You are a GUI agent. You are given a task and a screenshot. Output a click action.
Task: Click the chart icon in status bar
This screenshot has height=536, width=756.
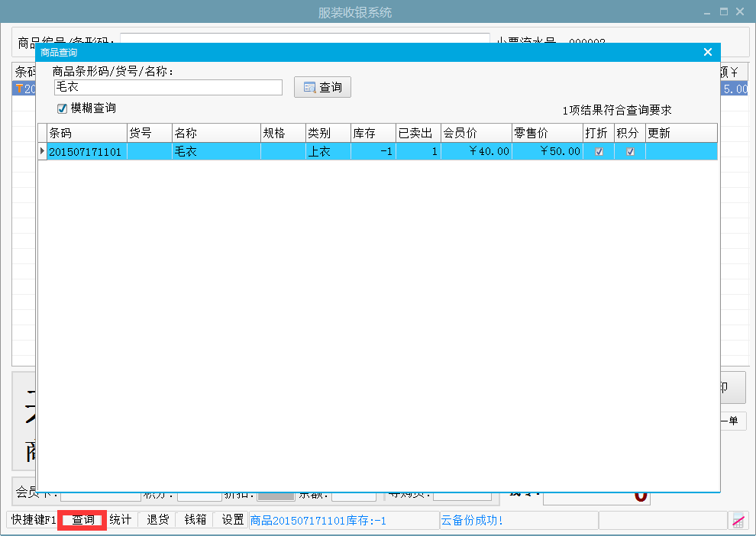(738, 521)
